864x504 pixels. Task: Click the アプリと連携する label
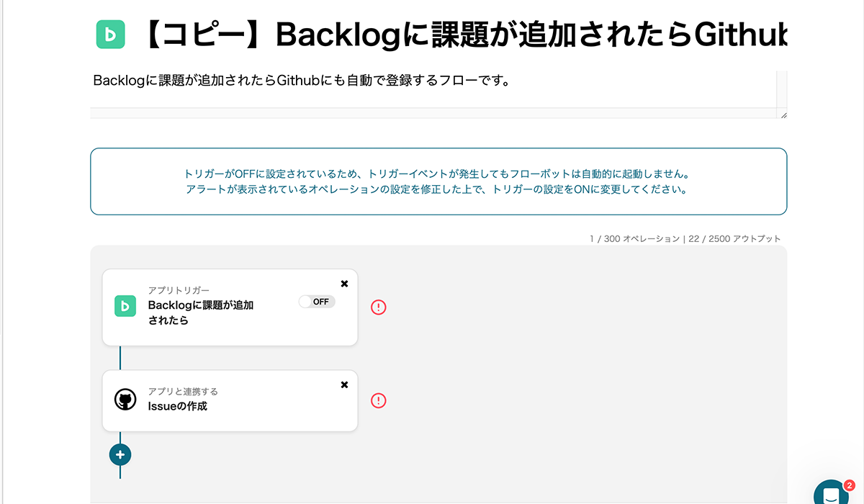click(183, 392)
